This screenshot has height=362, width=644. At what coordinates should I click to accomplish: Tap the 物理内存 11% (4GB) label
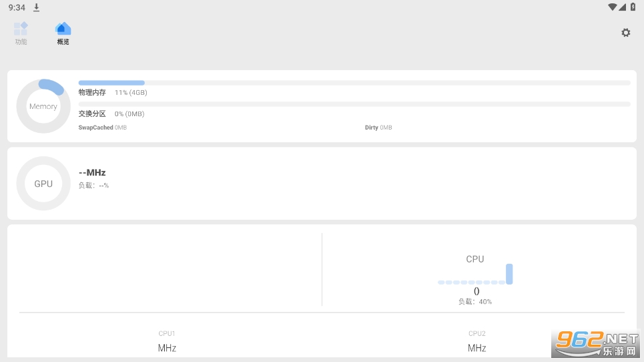pos(112,93)
